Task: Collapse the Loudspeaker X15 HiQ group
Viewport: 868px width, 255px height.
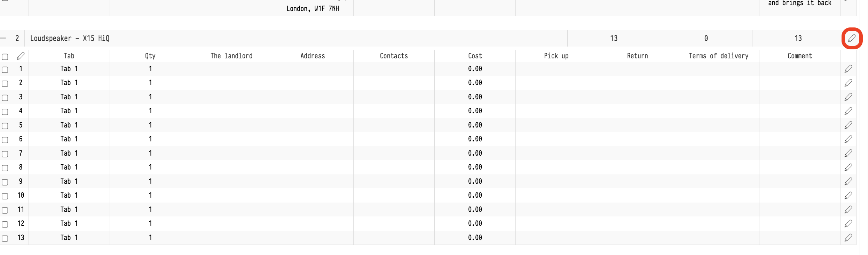Action: point(3,38)
